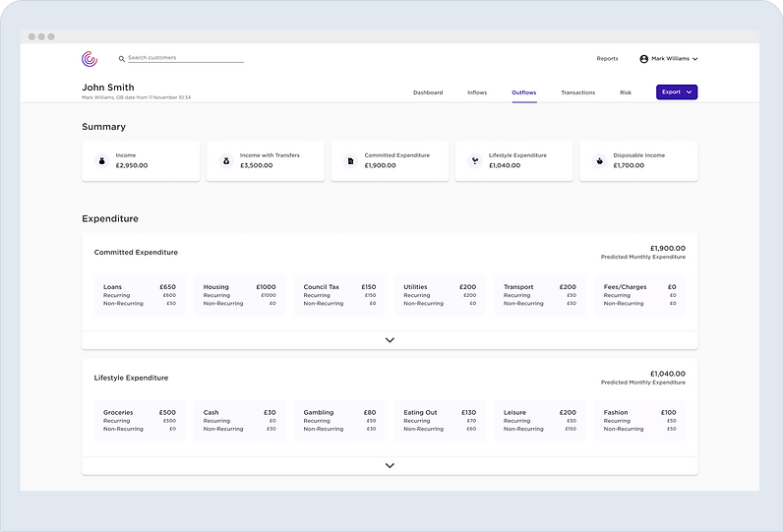The width and height of the screenshot is (783, 532).
Task: Click the search magnifier icon
Action: tap(121, 59)
